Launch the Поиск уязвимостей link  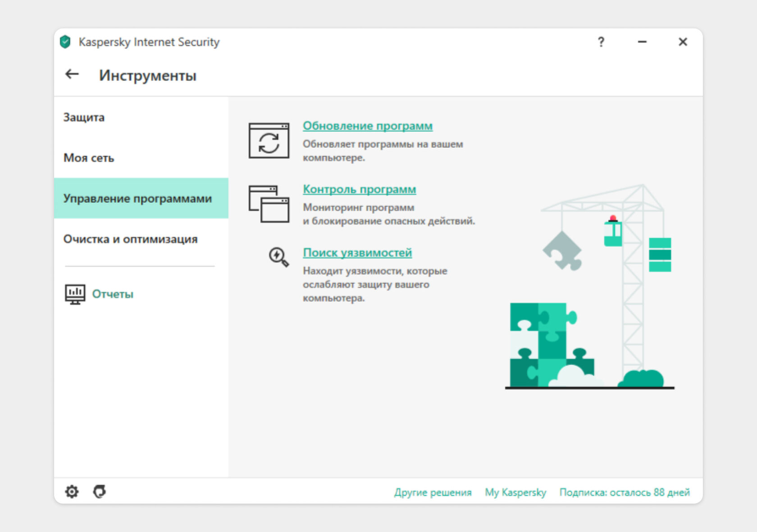(357, 253)
